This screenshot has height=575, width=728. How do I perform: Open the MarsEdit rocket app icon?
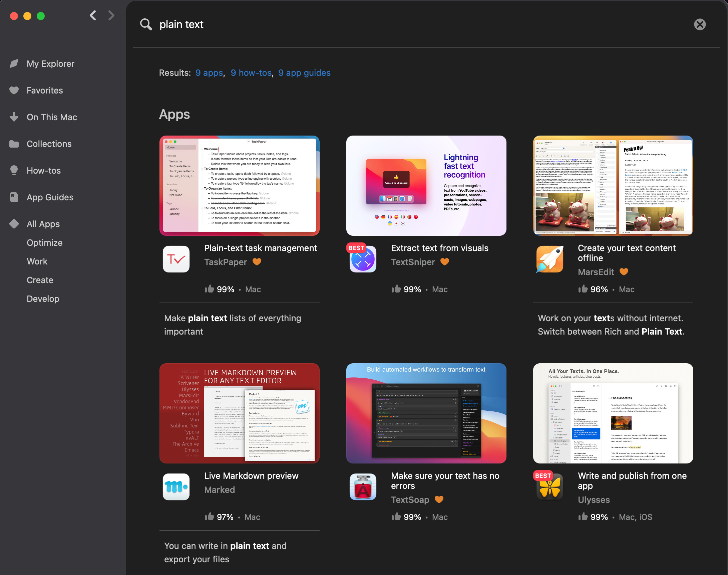[x=550, y=259]
